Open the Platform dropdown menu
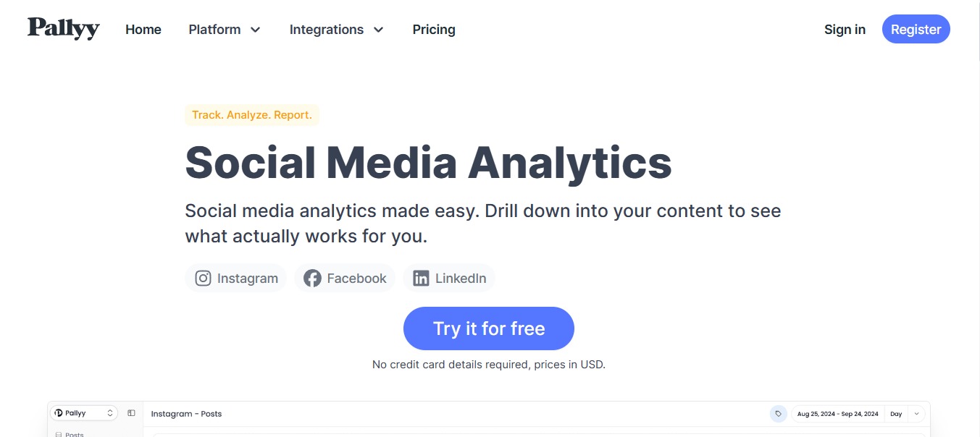The height and width of the screenshot is (437, 980). 225,30
